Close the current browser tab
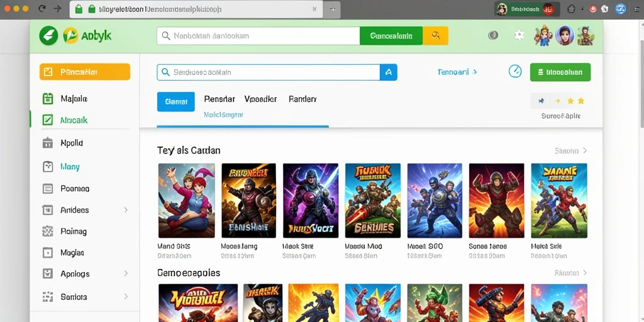The height and width of the screenshot is (322, 644). click(314, 9)
